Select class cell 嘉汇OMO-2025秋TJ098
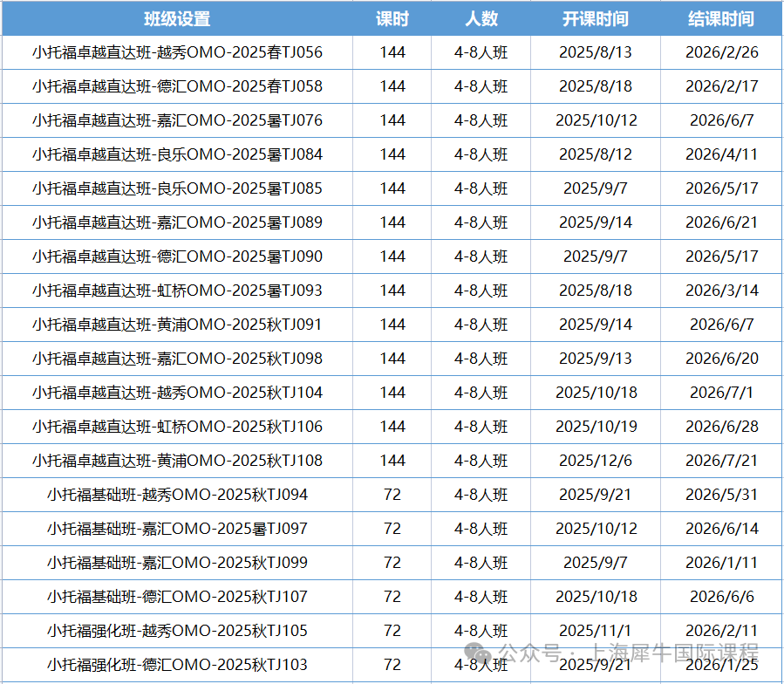 coord(177,359)
